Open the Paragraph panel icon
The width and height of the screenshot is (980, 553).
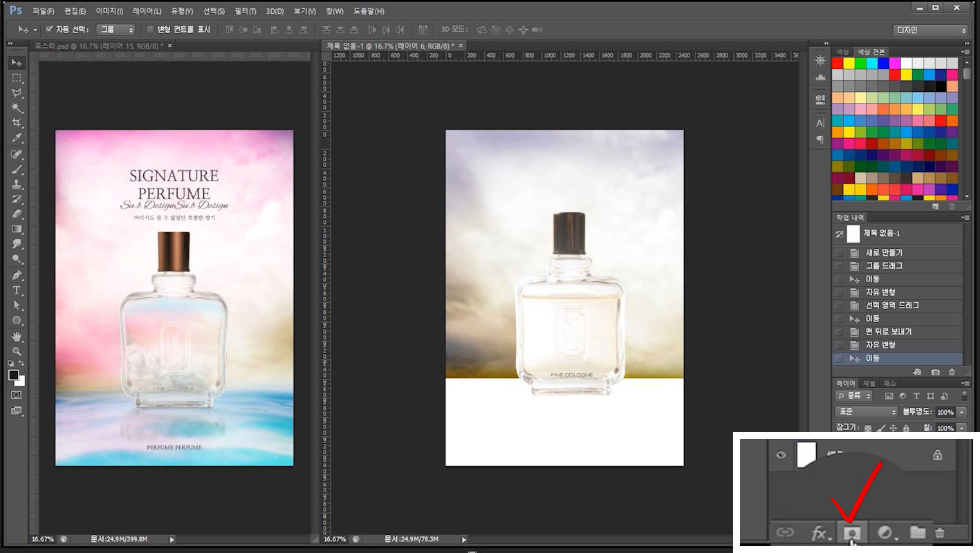(820, 139)
